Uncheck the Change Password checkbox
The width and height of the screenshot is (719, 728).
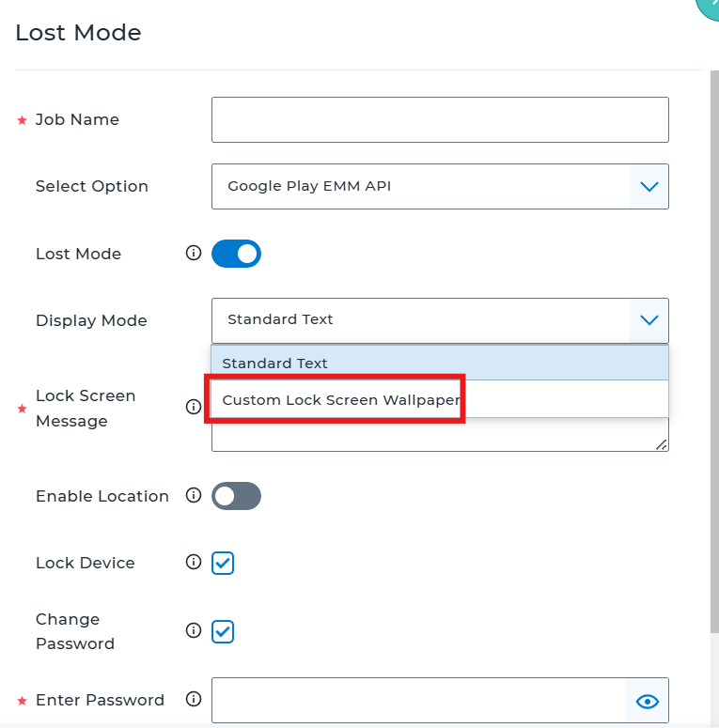tap(223, 631)
